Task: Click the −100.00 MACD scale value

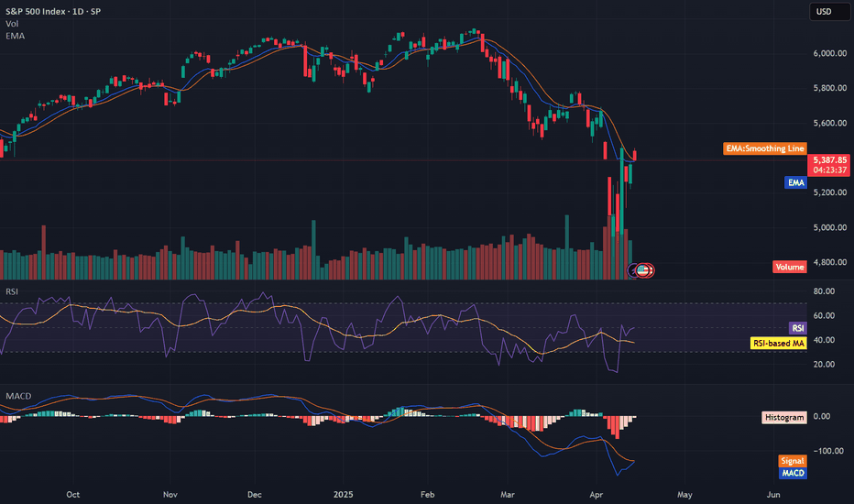Action: [x=827, y=451]
